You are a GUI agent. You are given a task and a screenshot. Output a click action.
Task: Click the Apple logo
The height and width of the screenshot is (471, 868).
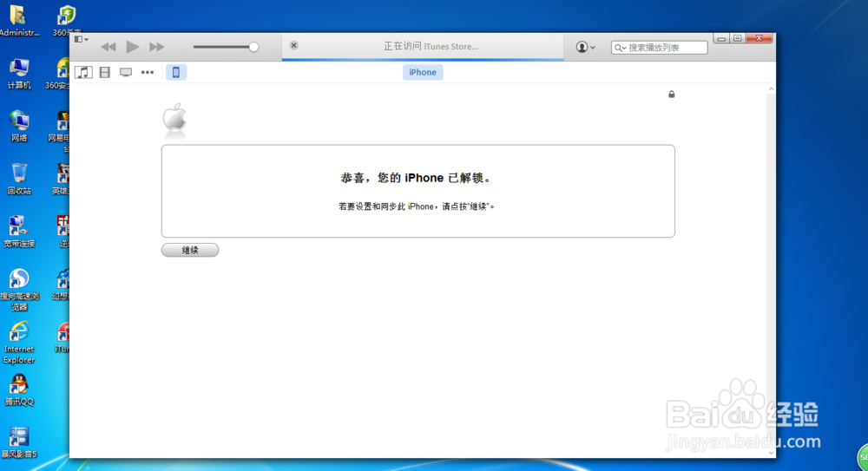pos(174,118)
